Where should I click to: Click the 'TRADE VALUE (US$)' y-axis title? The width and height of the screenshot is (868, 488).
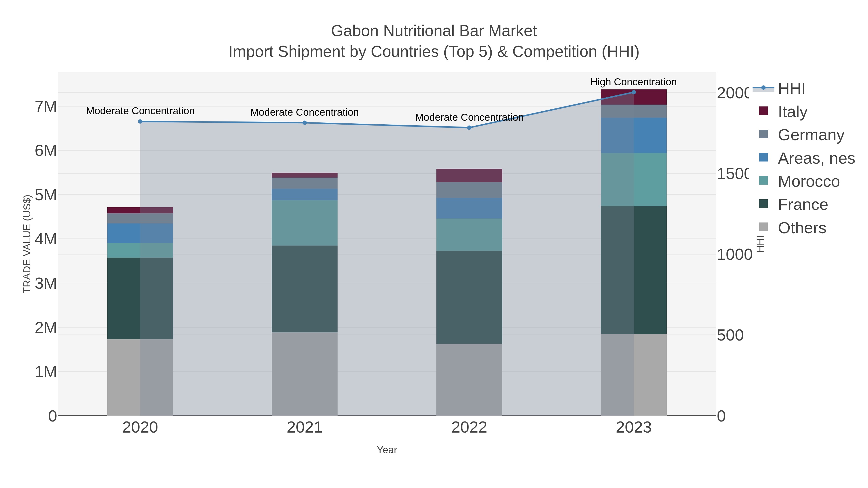pos(27,244)
